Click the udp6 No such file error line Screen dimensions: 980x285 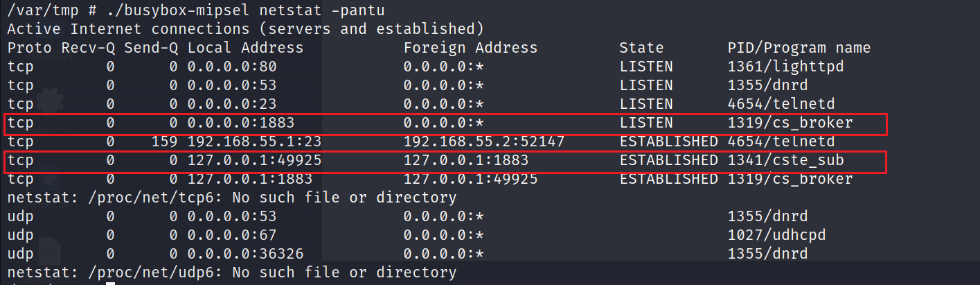[x=232, y=273]
